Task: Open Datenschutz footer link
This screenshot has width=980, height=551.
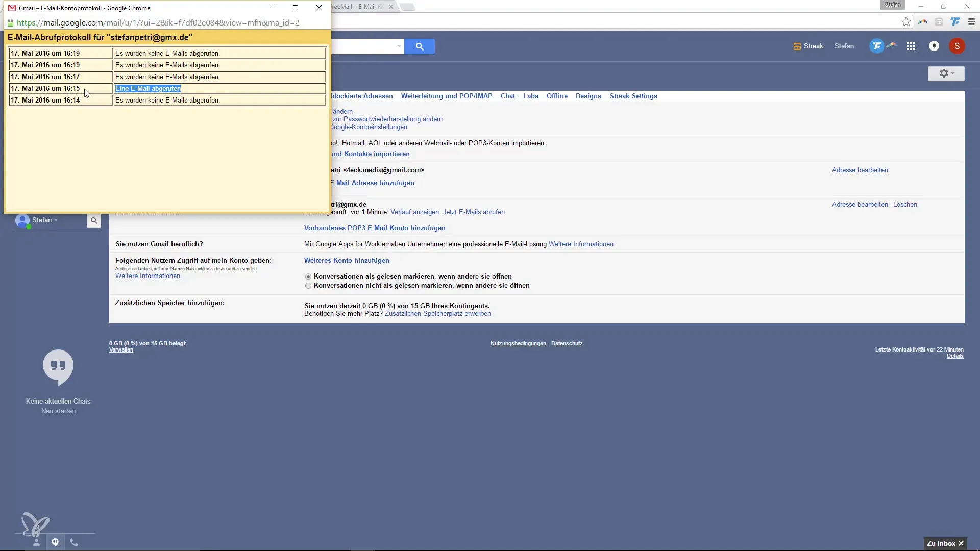Action: (567, 344)
